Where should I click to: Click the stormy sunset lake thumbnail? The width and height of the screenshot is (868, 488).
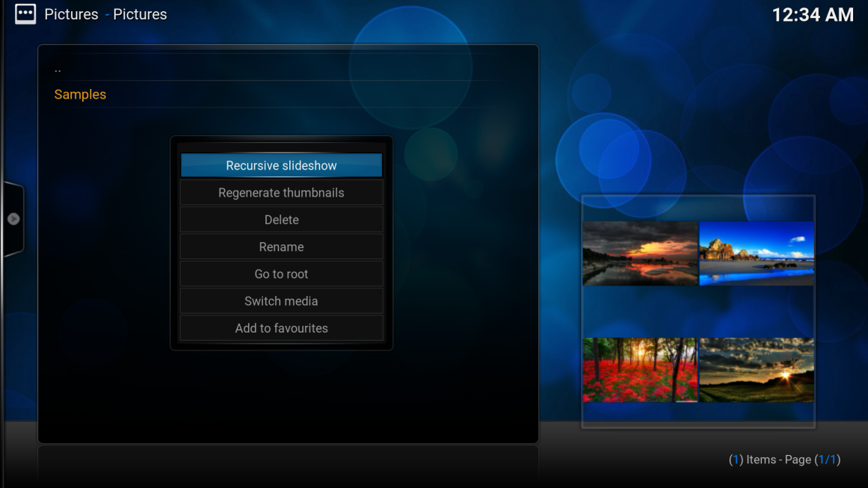(640, 253)
